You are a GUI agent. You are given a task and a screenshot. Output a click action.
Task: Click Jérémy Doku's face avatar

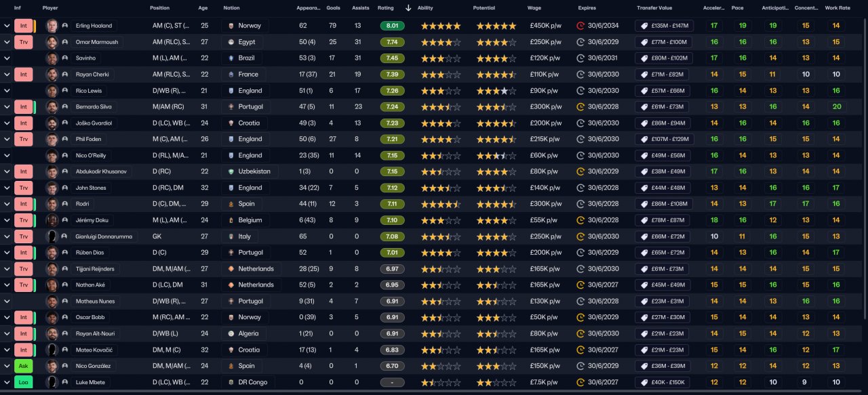[52, 220]
